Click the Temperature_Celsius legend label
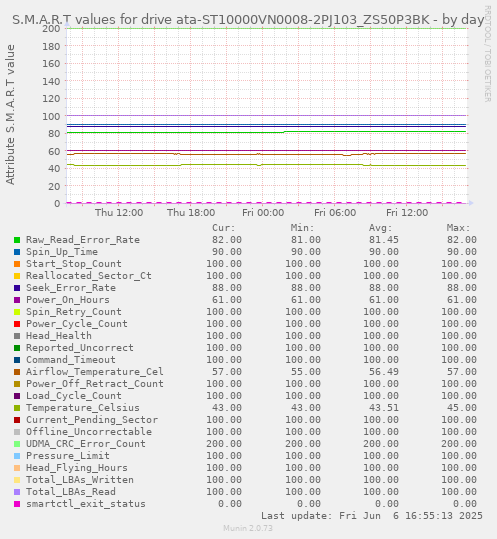This screenshot has height=539, width=497. click(83, 408)
